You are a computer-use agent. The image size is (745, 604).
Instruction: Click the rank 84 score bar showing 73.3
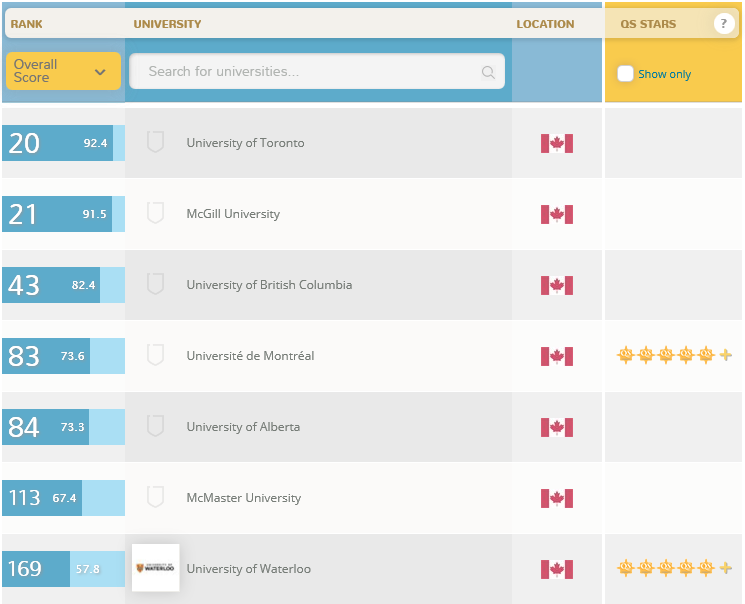click(63, 427)
